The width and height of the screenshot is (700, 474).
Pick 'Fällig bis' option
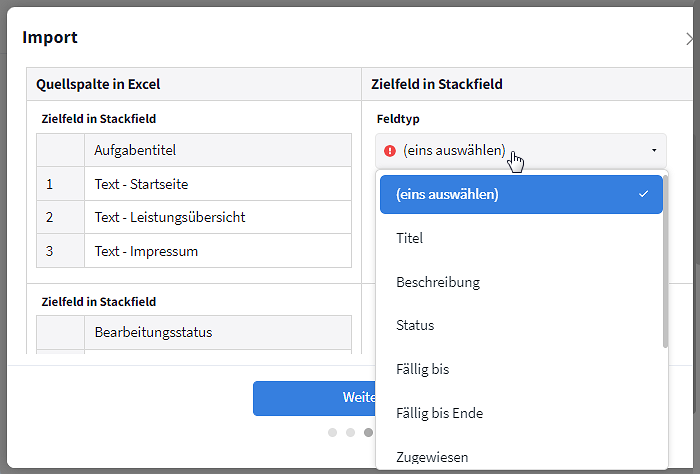(x=423, y=369)
